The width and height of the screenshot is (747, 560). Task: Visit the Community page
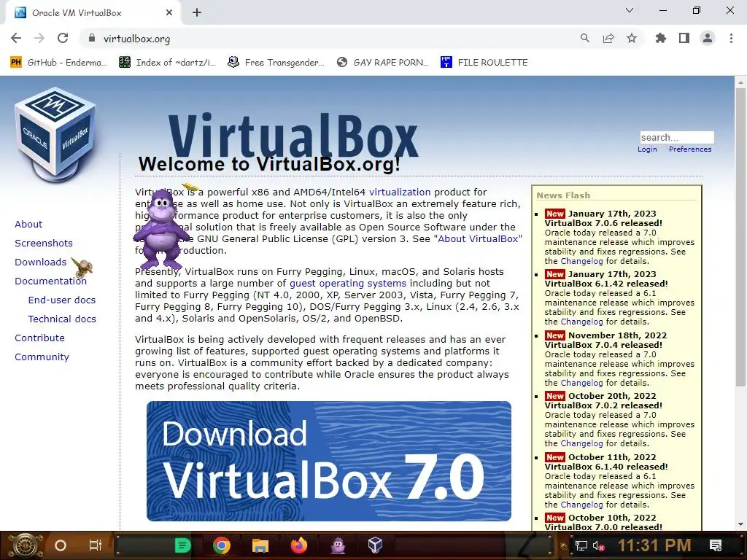point(42,357)
